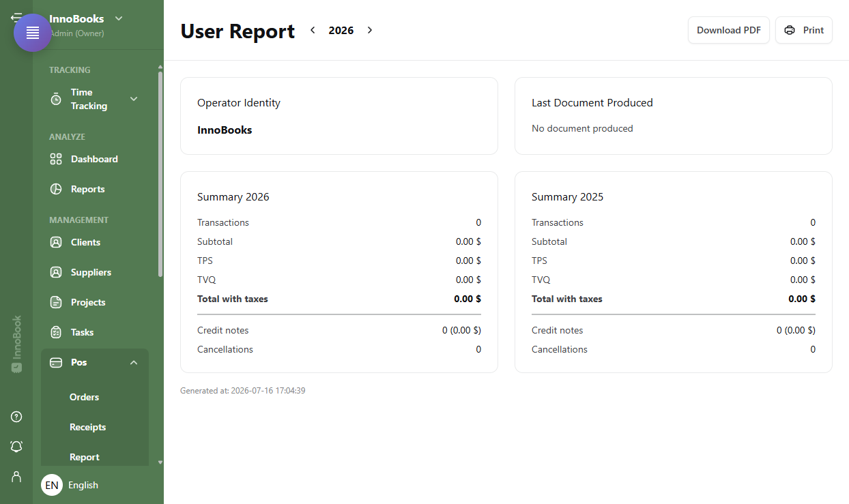The image size is (849, 504).
Task: Click the Operator Identity heading
Action: pos(239,103)
